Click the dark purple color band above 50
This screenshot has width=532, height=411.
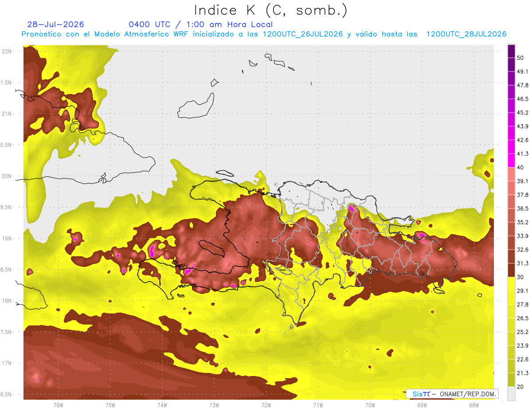click(x=512, y=51)
